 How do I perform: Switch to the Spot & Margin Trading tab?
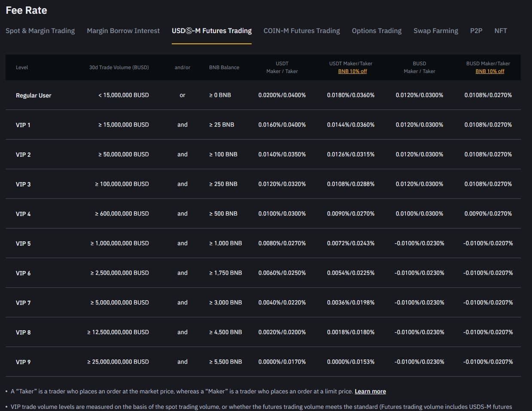point(40,31)
